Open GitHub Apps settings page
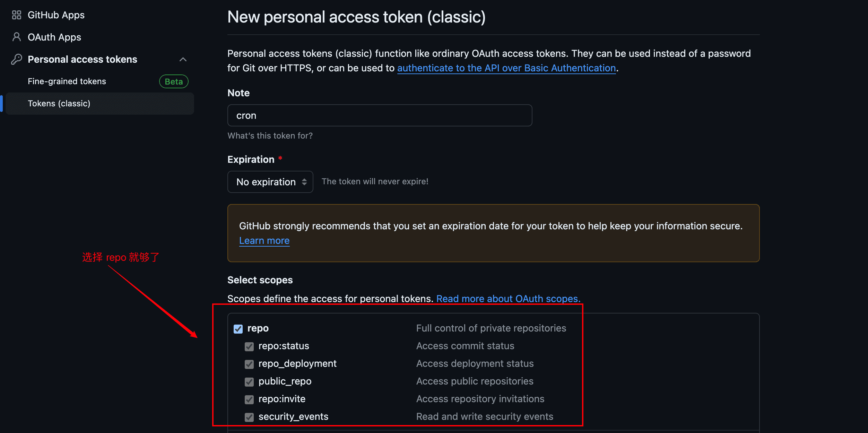868x433 pixels. click(56, 15)
